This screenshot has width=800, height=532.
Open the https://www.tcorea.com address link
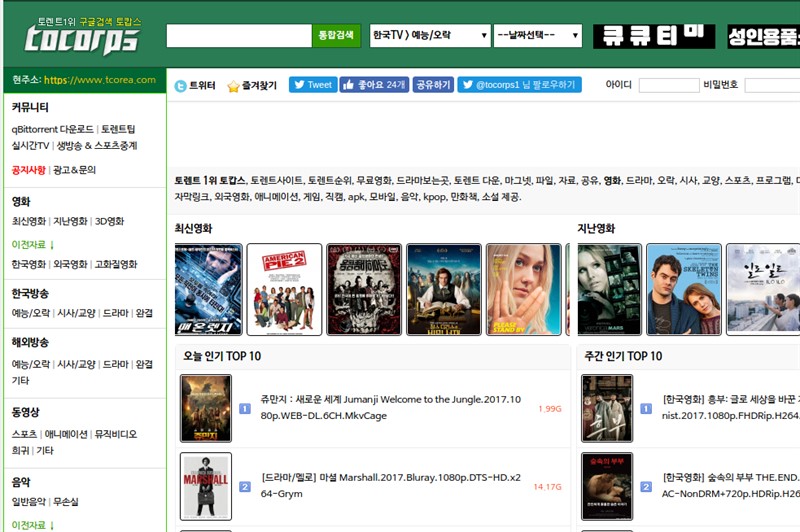click(x=100, y=80)
